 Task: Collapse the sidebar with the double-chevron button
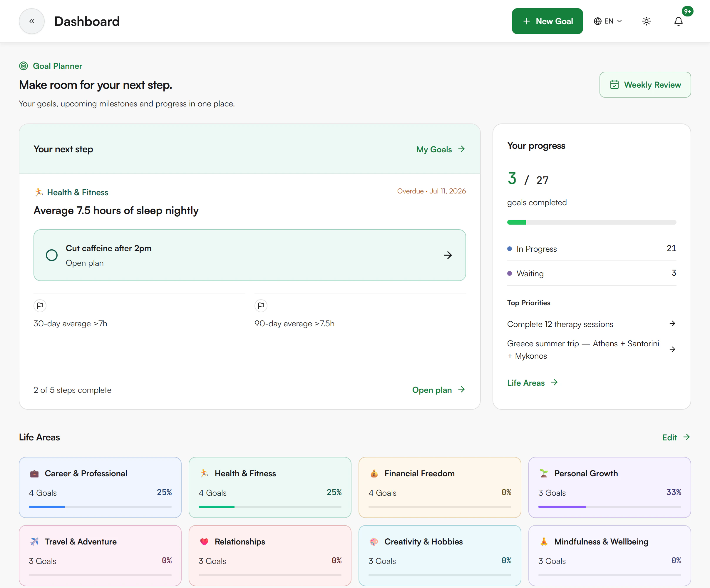pyautogui.click(x=31, y=21)
